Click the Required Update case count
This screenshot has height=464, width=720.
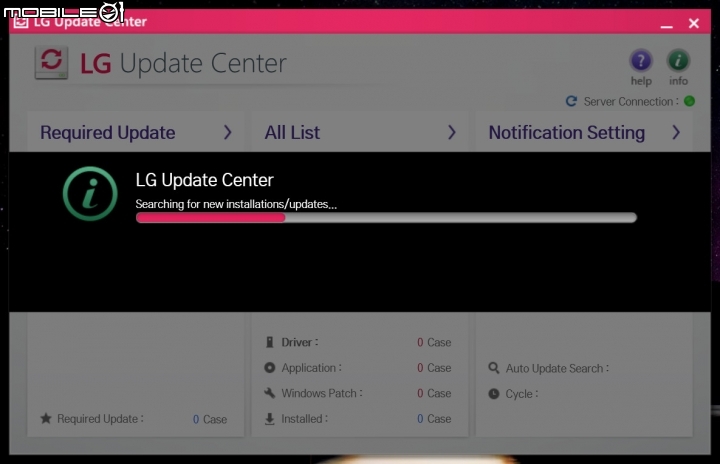pyautogui.click(x=210, y=419)
